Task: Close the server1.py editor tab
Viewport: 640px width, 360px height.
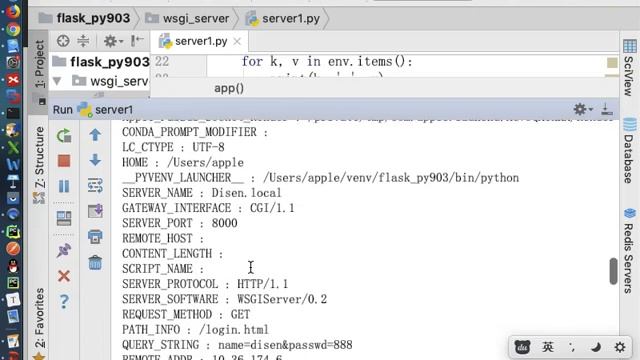Action: (x=237, y=42)
